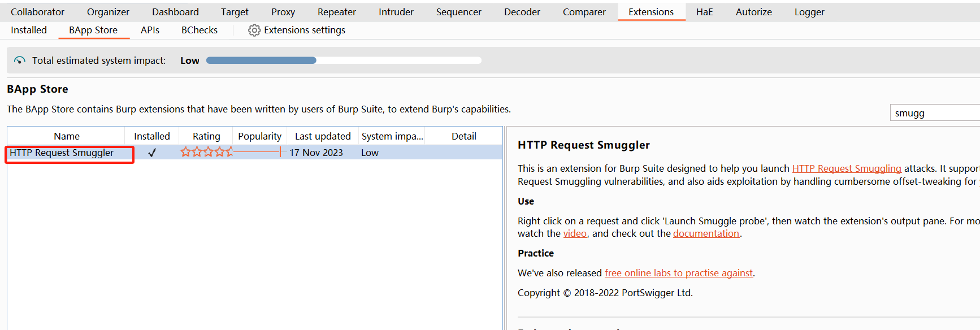
Task: Click the installed checkmark for HTTP Request Smuggler
Action: pos(152,153)
